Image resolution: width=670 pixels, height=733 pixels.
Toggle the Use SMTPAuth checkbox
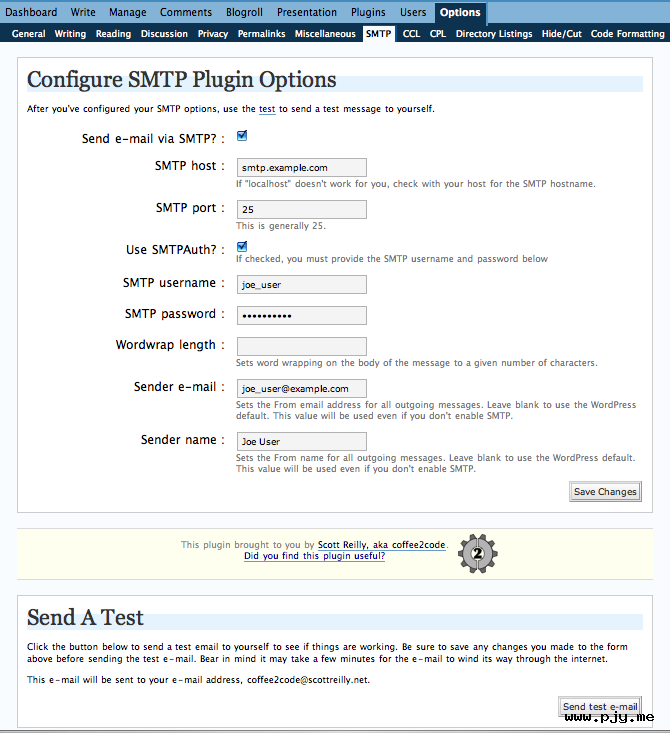point(242,247)
